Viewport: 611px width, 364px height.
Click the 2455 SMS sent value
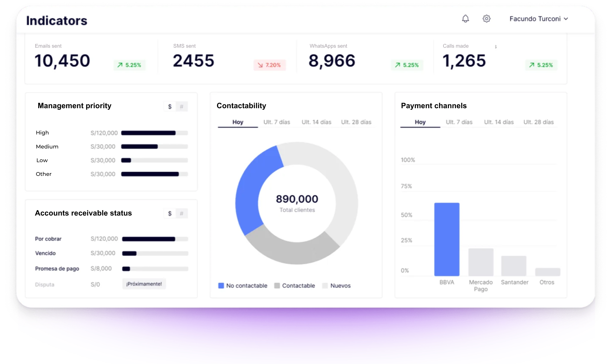(194, 61)
